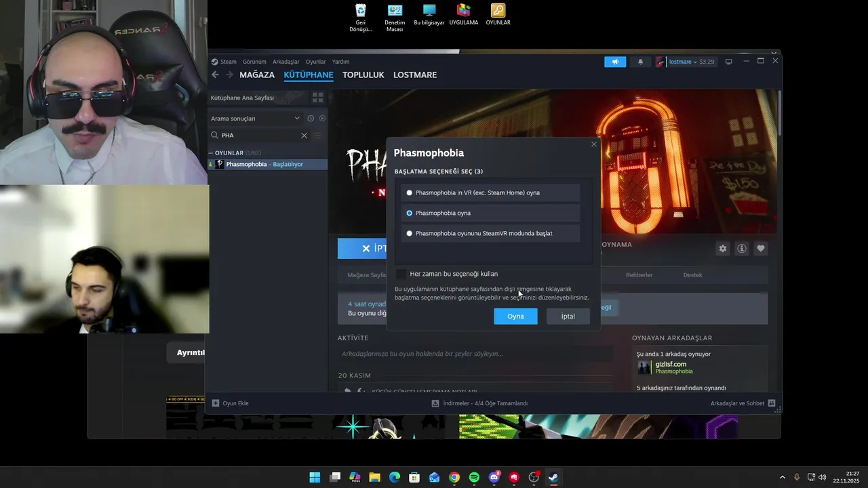Select Phasmophobia in the library list
This screenshot has height=488, width=868.
click(x=268, y=164)
